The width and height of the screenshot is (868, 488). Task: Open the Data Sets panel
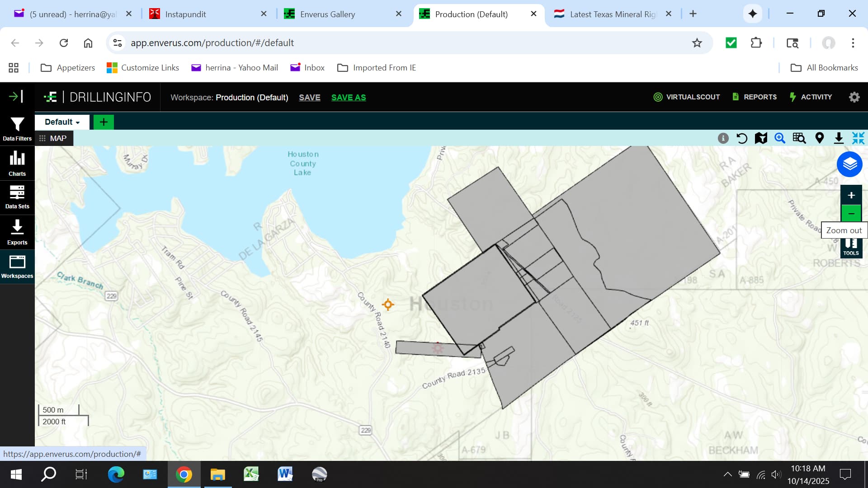tap(17, 197)
